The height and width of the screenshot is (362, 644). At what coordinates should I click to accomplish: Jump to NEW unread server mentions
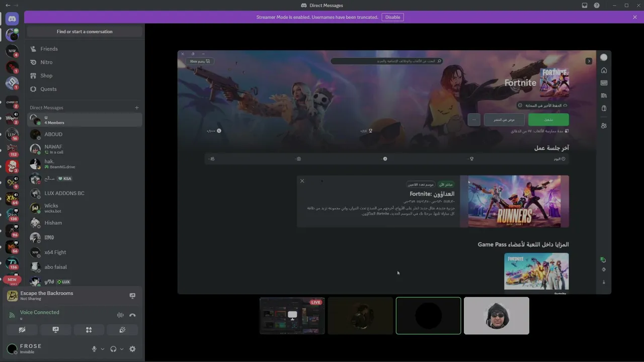click(x=12, y=280)
